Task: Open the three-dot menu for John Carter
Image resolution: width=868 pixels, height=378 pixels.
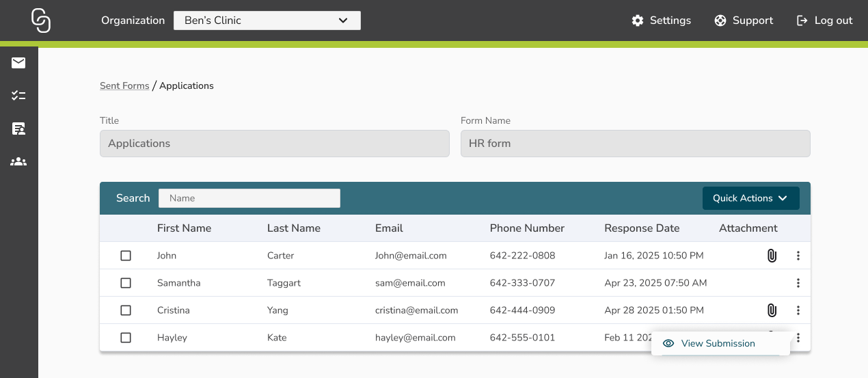Action: pos(798,256)
